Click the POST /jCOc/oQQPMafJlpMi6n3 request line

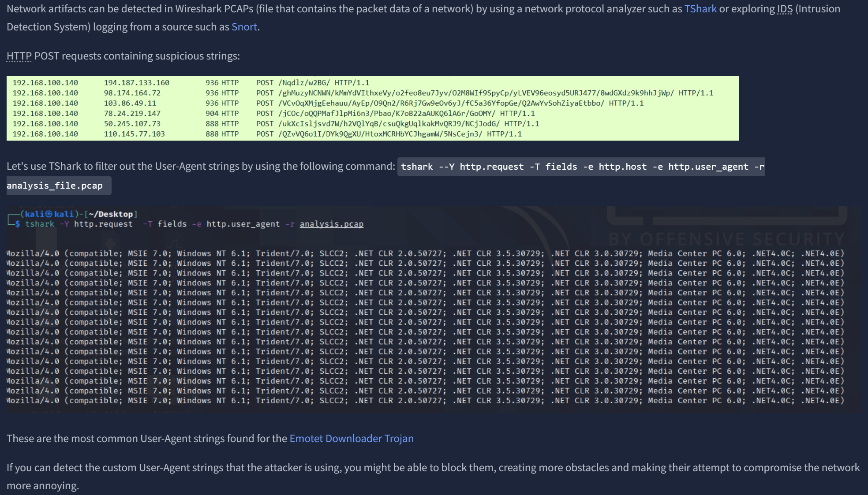(395, 114)
